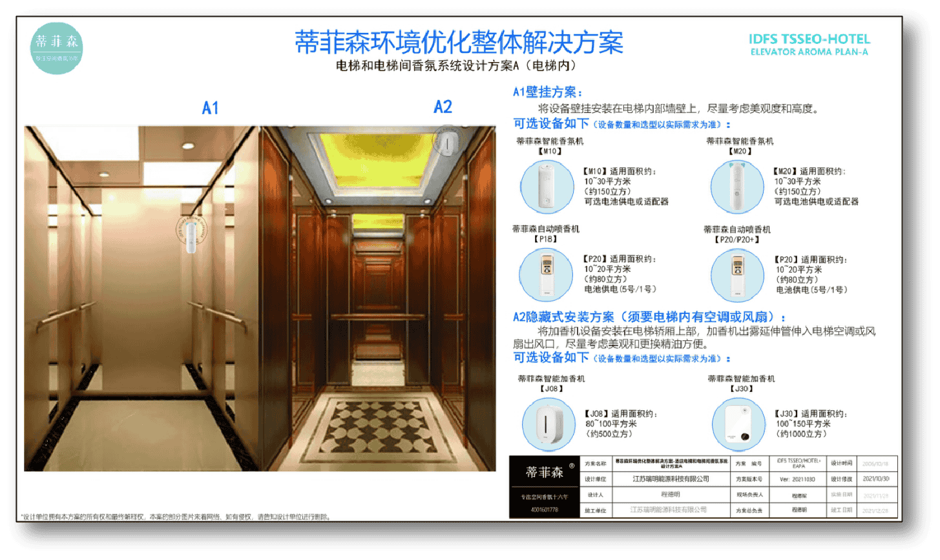Click the 现场负责人 table cell
940x560 pixels.
click(749, 495)
